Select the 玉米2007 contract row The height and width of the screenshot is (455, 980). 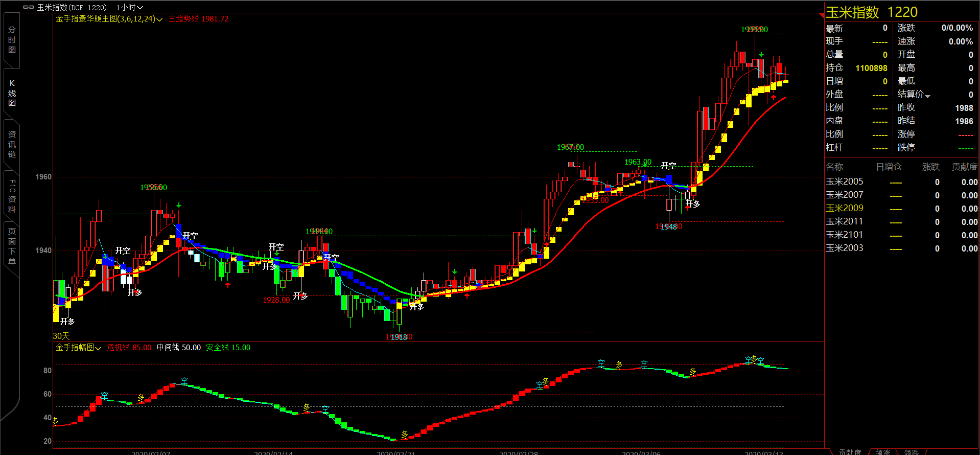click(901, 195)
